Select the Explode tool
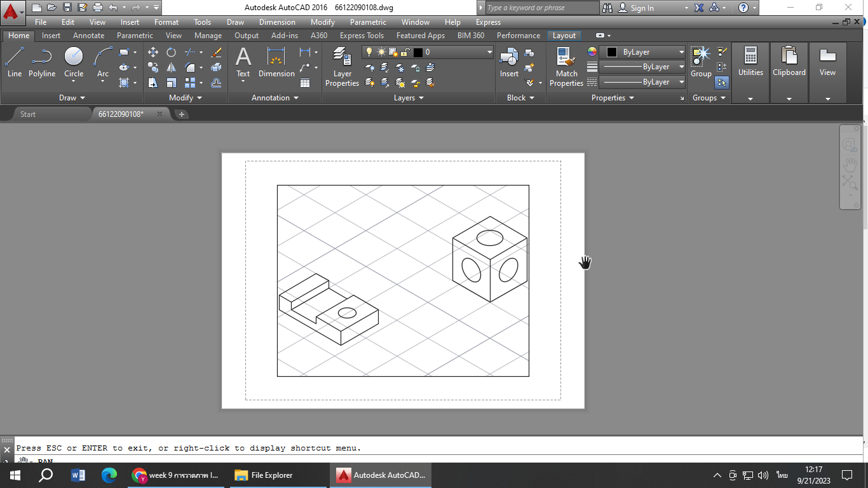 pyautogui.click(x=216, y=67)
